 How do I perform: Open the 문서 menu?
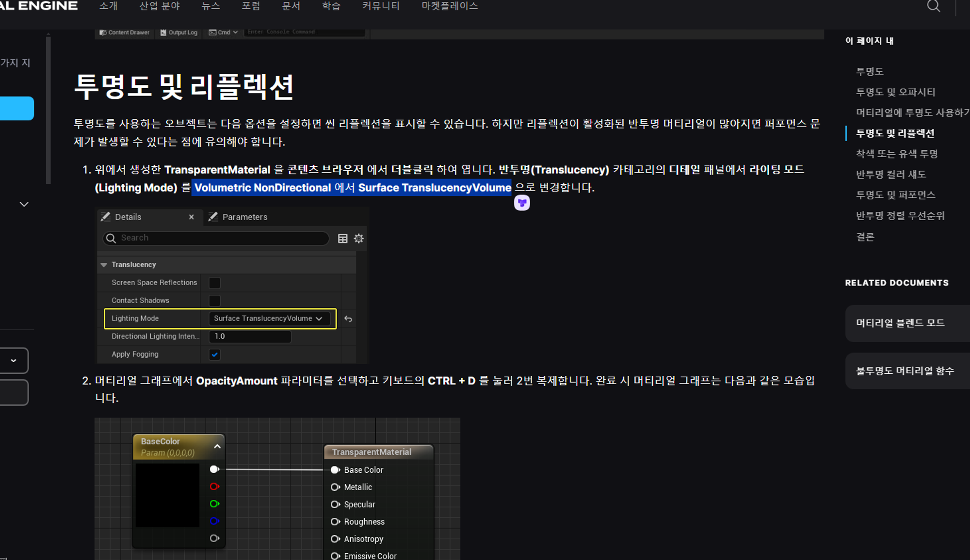point(291,6)
